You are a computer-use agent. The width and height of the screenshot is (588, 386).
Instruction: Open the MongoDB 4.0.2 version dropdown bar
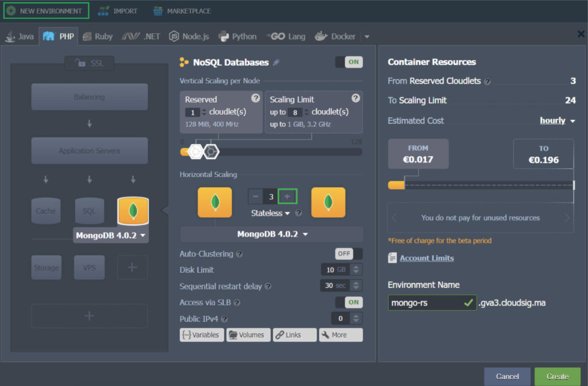(272, 234)
